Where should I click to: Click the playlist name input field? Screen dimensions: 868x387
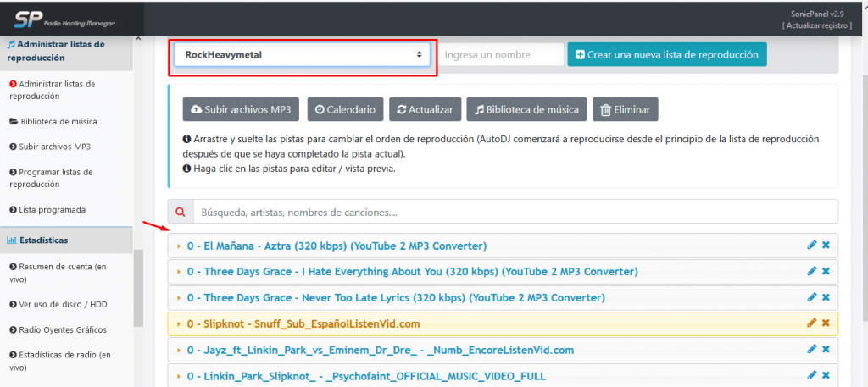tap(502, 55)
